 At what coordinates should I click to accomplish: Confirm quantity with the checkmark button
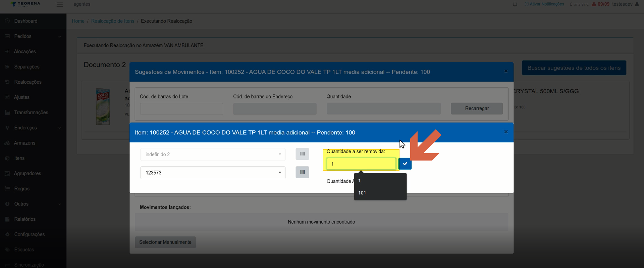(405, 164)
